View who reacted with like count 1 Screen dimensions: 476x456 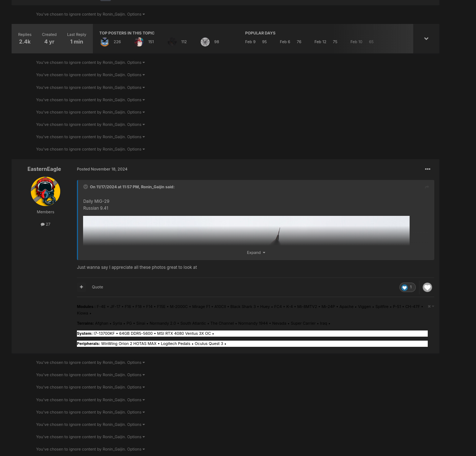pos(407,287)
